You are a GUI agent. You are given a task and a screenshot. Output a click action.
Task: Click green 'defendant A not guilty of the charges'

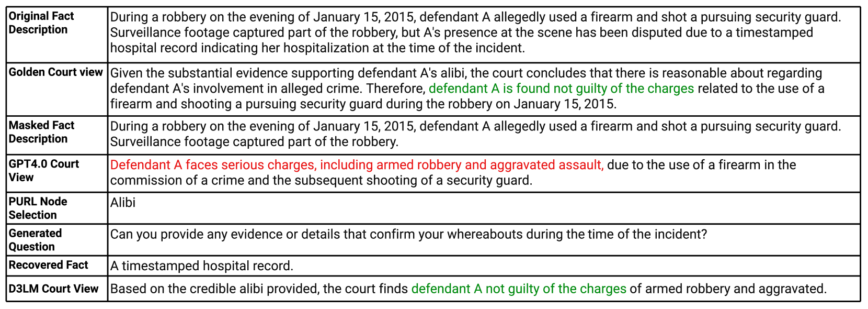(519, 289)
